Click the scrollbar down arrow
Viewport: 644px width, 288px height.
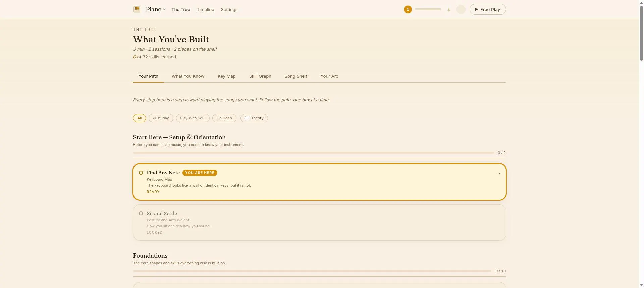pyautogui.click(x=641, y=285)
